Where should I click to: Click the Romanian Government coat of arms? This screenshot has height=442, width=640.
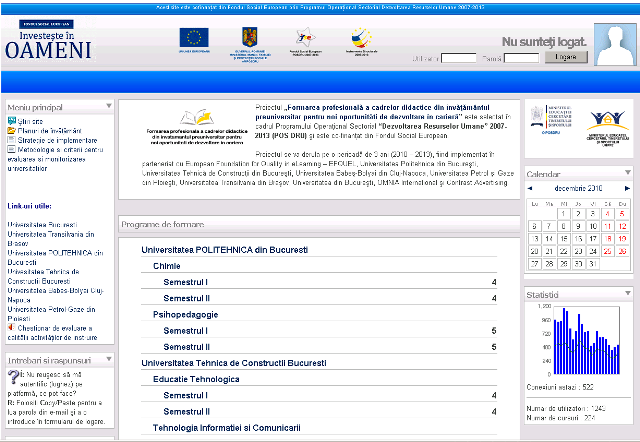pyautogui.click(x=249, y=36)
